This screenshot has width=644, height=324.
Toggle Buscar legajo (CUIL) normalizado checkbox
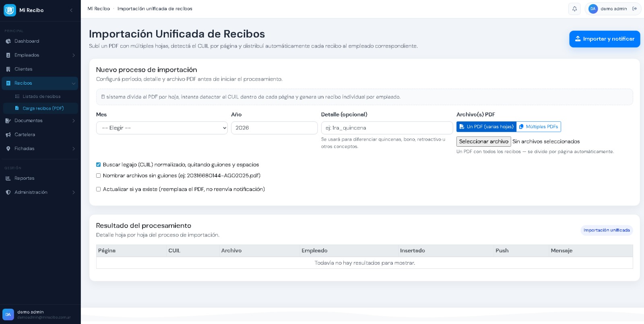(x=98, y=164)
